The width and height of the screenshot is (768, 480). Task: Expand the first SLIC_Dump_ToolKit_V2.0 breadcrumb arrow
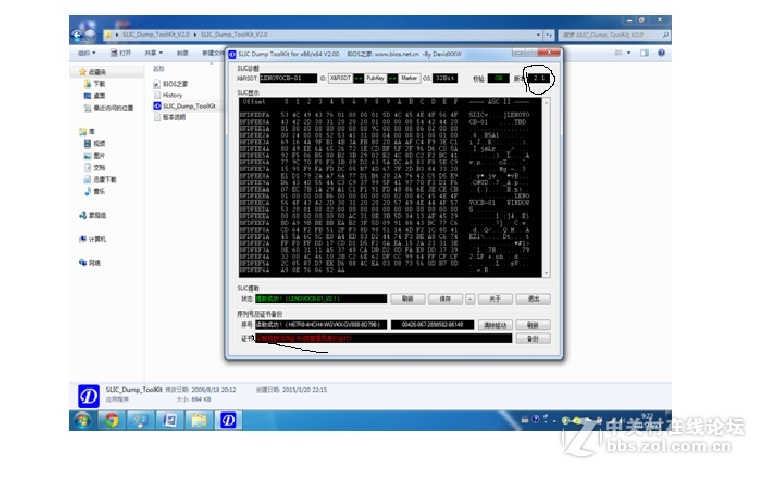(x=195, y=35)
